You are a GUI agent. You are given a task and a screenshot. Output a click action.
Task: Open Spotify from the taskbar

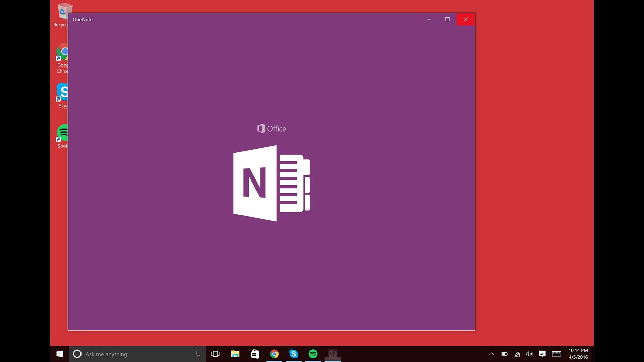(313, 354)
